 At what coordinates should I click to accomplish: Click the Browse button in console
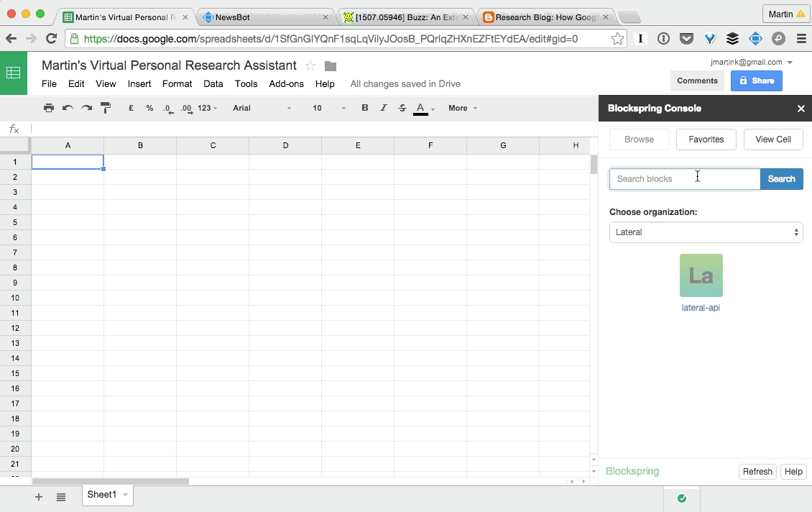point(639,140)
